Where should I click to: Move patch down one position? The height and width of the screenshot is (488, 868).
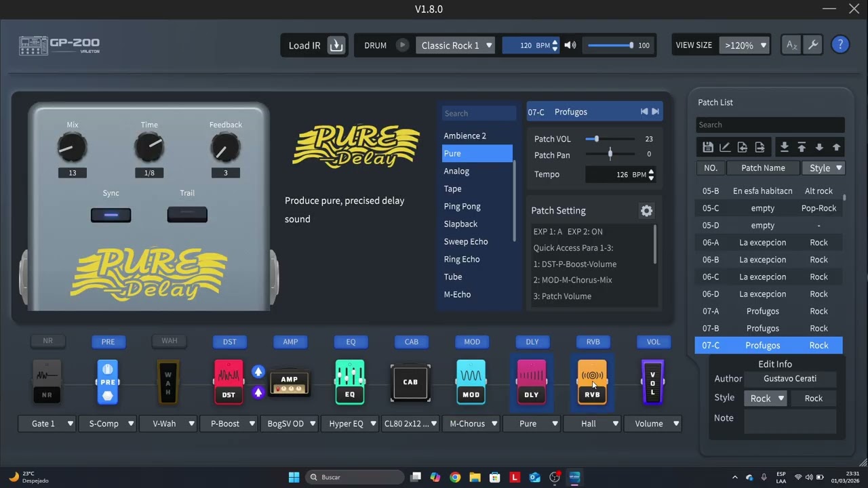tap(819, 147)
